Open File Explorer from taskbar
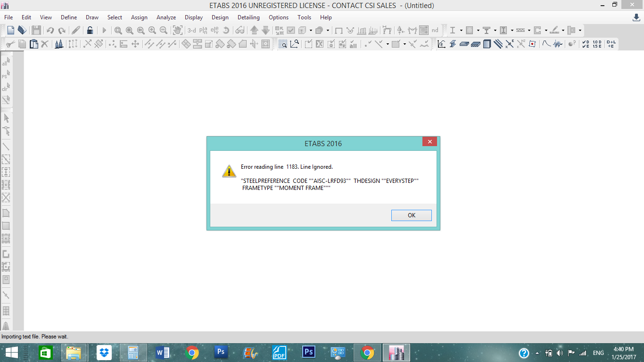The width and height of the screenshot is (644, 362). (74, 353)
